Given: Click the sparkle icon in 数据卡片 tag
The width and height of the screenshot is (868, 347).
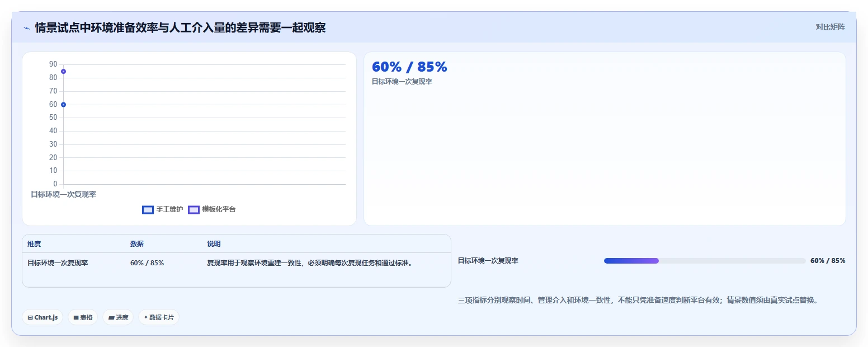Looking at the screenshot, I should pos(145,317).
